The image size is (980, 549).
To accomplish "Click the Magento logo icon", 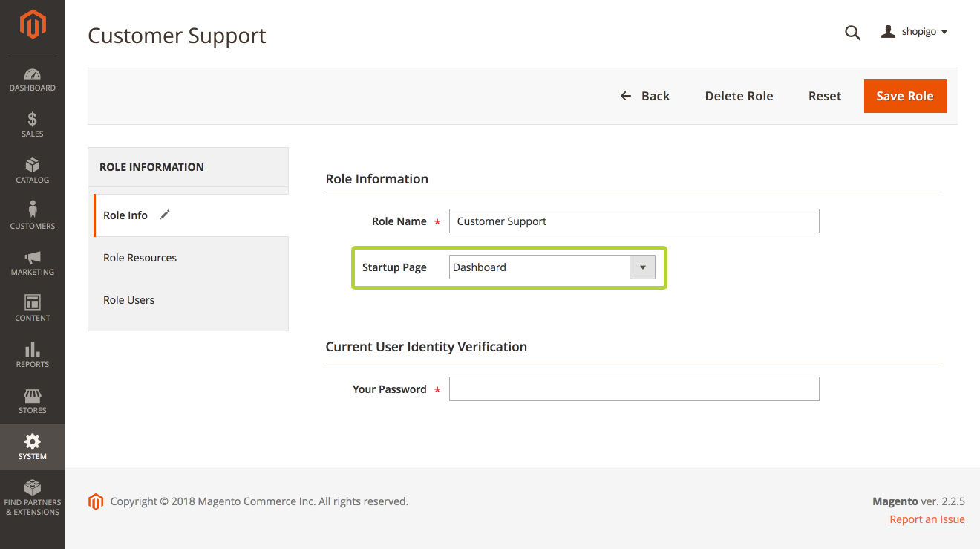I will (x=33, y=25).
